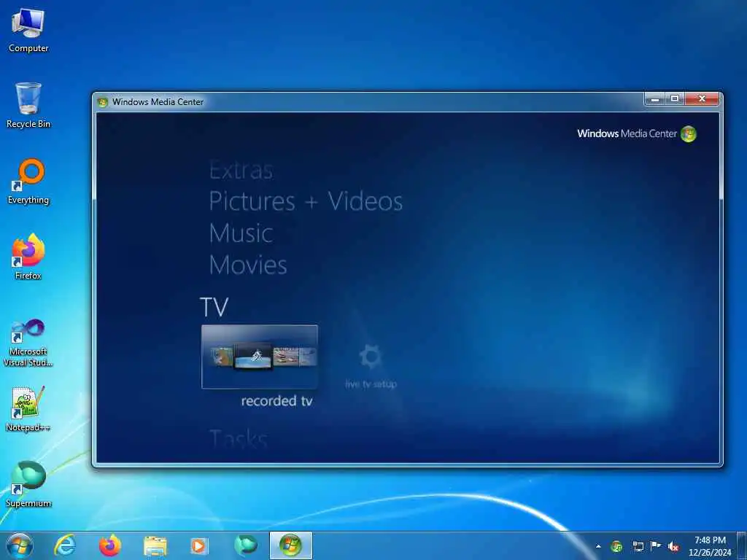The width and height of the screenshot is (747, 560).
Task: Select the Movies menu category
Action: click(x=248, y=265)
